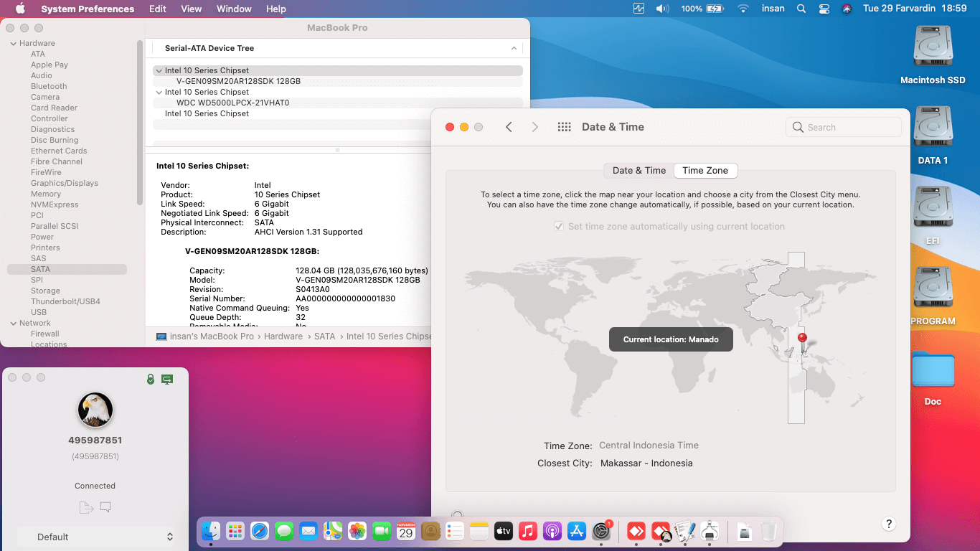Image resolution: width=980 pixels, height=551 pixels.
Task: Collapse the Serial-ATA Device Tree section
Action: pos(514,47)
